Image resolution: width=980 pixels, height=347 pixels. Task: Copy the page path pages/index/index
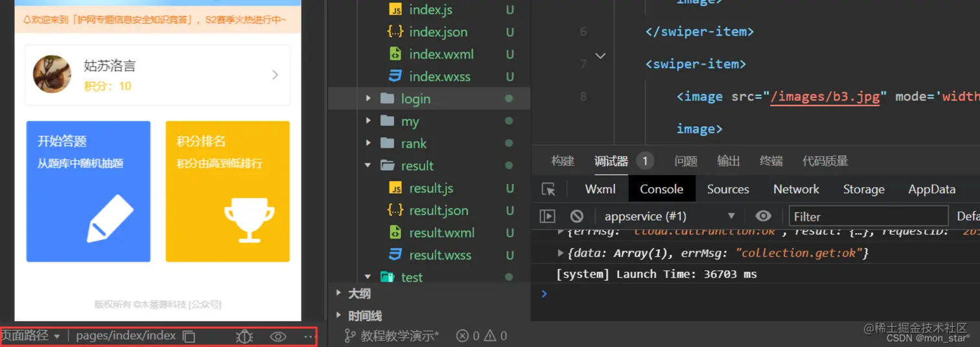(189, 337)
